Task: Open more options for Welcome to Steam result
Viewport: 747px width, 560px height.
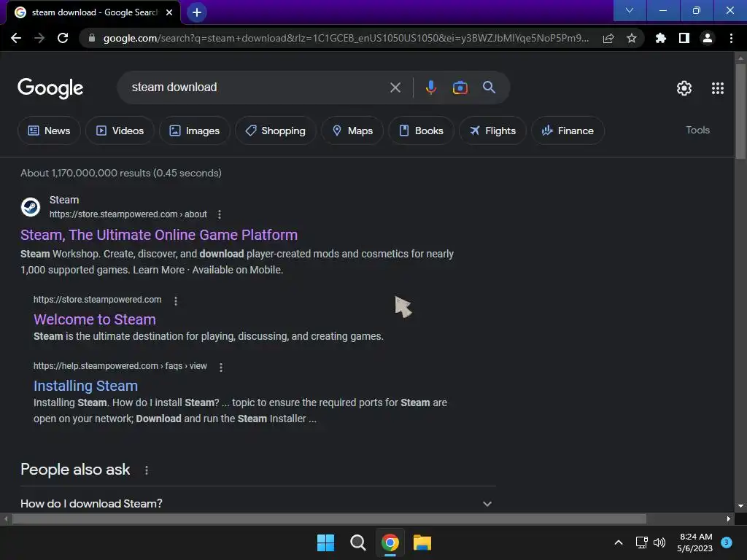Action: tap(176, 301)
